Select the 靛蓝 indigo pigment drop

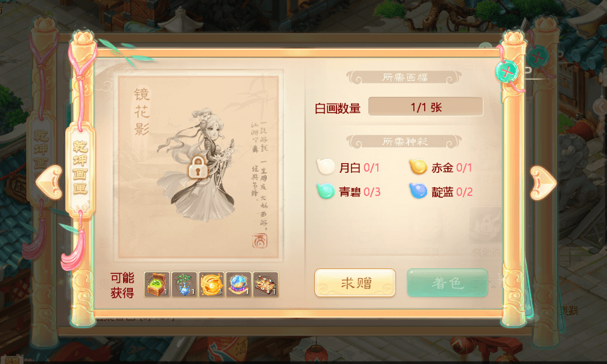click(418, 191)
